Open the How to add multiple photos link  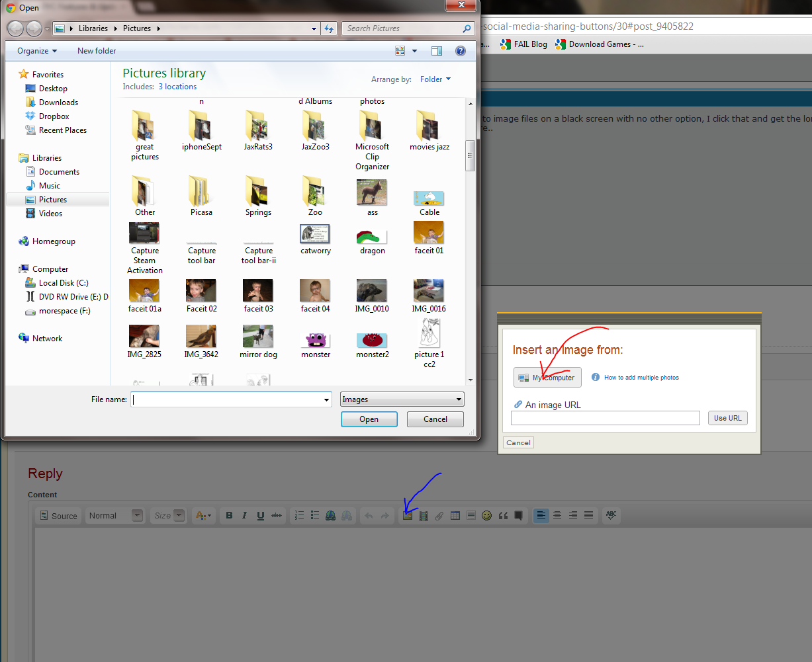641,378
